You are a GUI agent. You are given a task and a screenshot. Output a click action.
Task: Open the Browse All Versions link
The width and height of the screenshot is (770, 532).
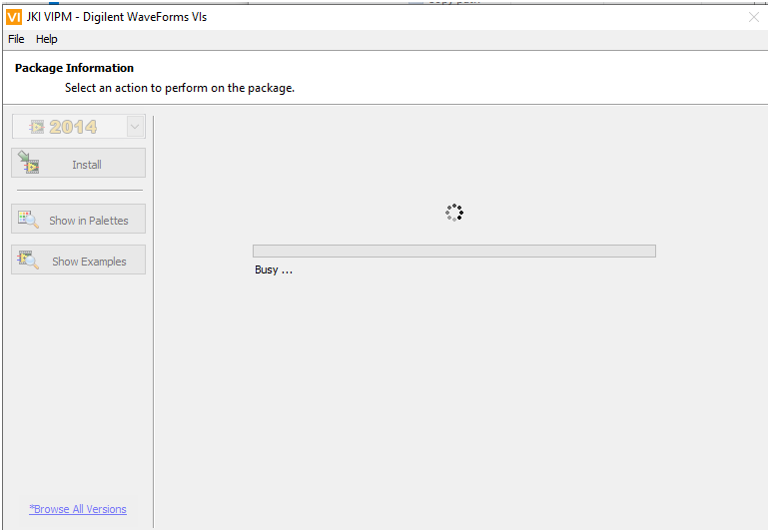[x=78, y=509]
